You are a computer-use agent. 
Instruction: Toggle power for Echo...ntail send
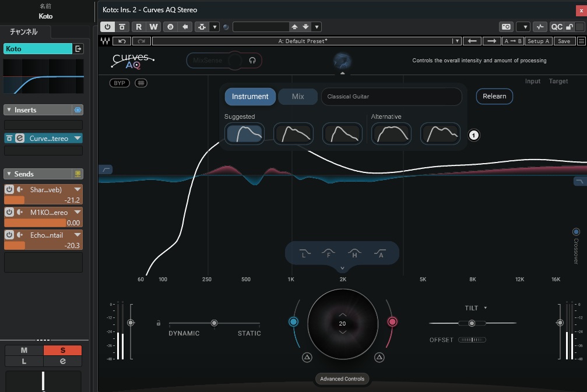pyautogui.click(x=9, y=235)
